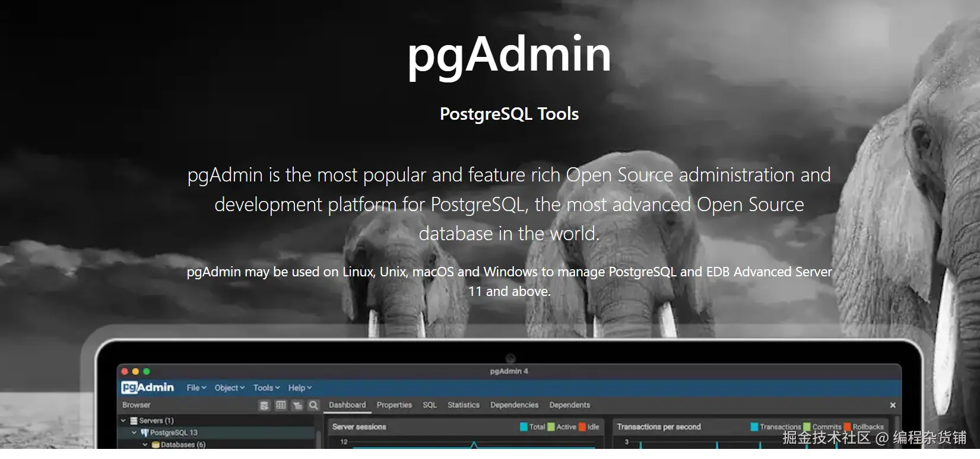Click the '11 and above.' text line
The width and height of the screenshot is (980, 459).
point(509,291)
